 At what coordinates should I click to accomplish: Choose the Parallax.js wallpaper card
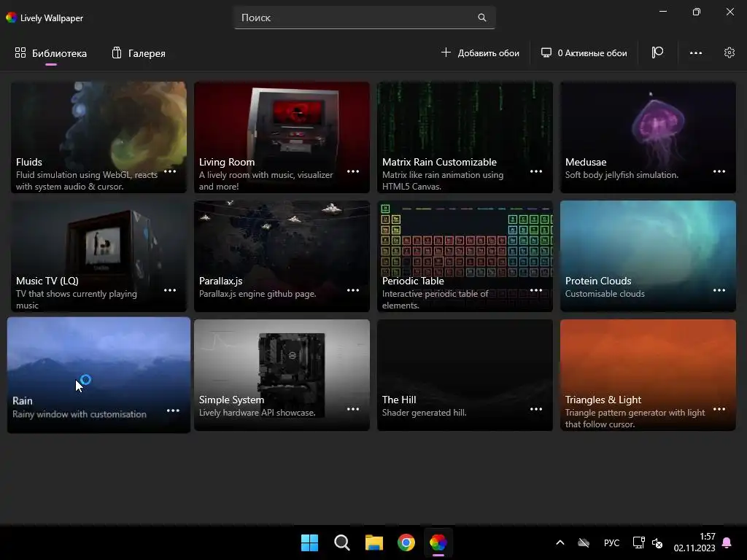point(282,256)
